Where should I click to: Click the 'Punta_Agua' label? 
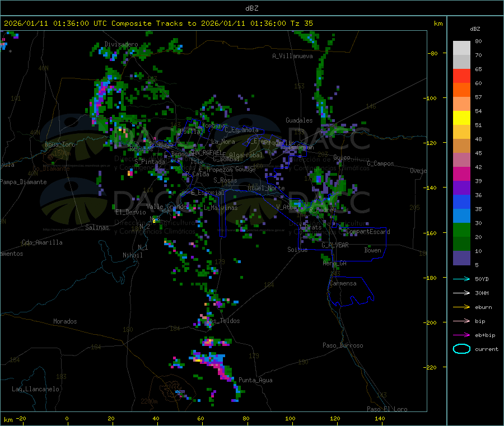pyautogui.click(x=255, y=380)
